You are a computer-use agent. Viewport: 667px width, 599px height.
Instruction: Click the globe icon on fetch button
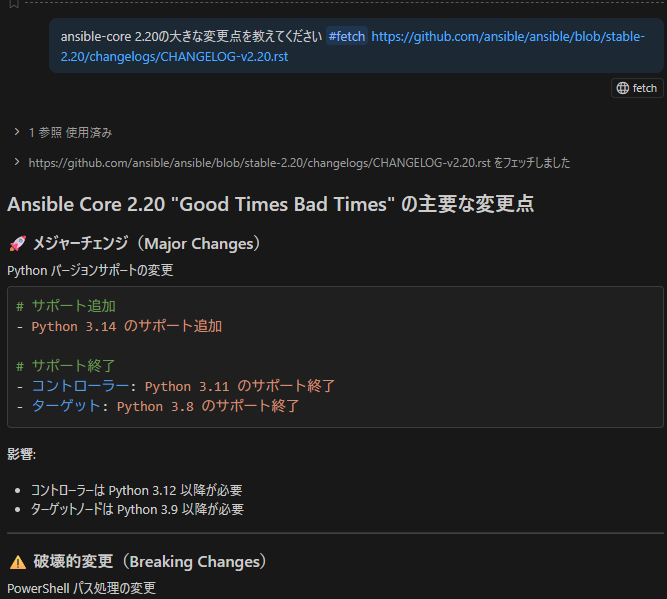coord(622,88)
